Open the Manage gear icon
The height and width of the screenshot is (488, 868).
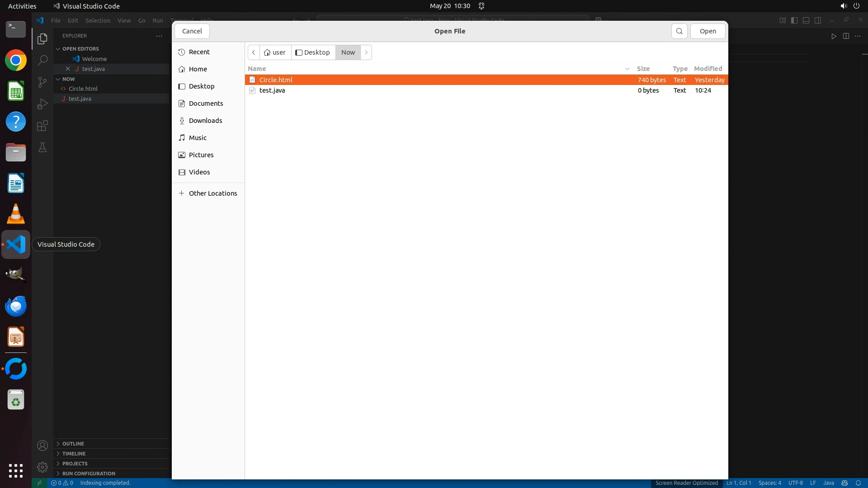coord(42,467)
